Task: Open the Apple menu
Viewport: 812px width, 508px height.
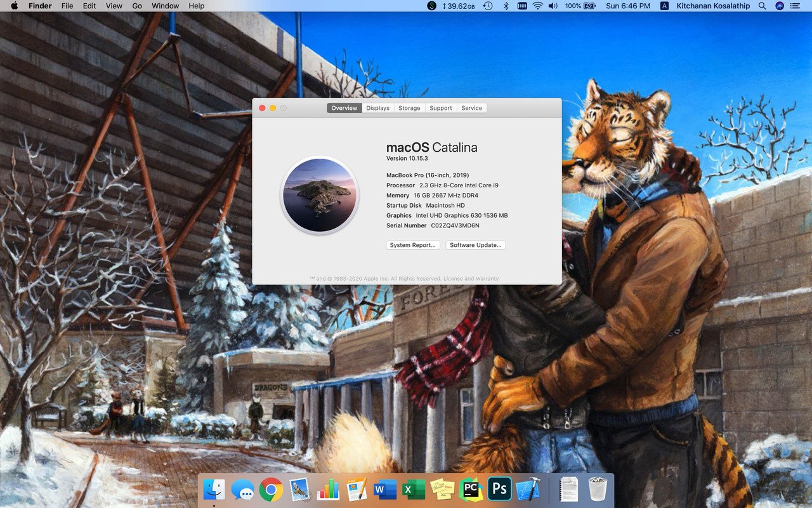Action: point(14,6)
